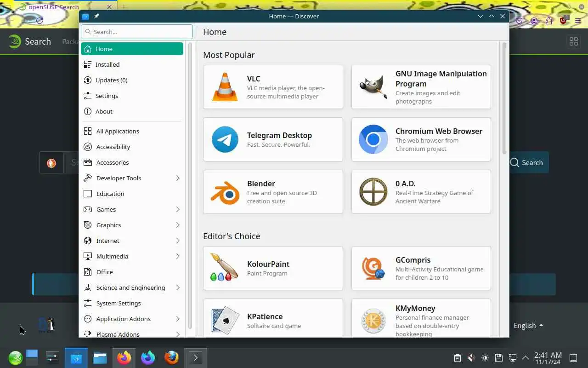This screenshot has height=368, width=588.
Task: Open the Discover window menu icon in titlebar
Action: pos(85,16)
